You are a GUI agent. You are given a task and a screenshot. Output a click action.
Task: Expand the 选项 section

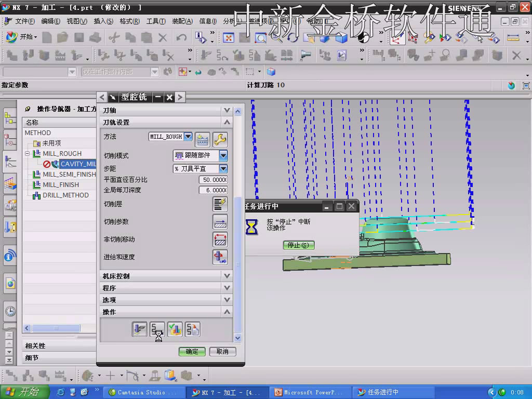click(x=227, y=300)
